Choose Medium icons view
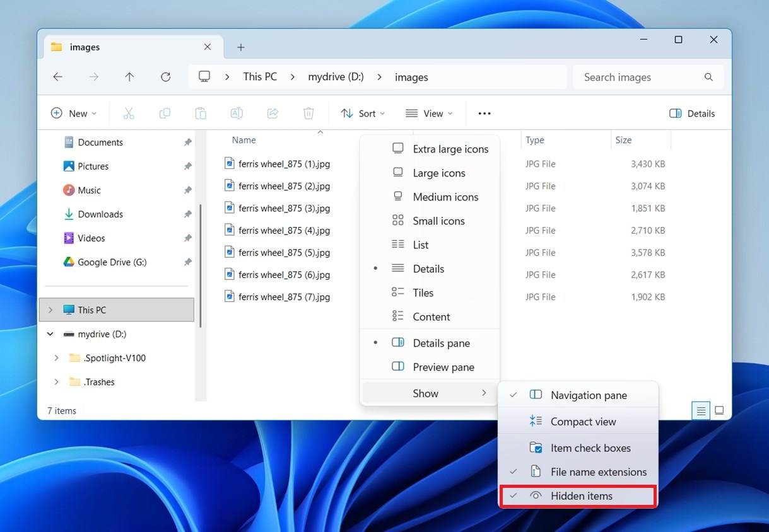This screenshot has height=532, width=769. point(430,197)
